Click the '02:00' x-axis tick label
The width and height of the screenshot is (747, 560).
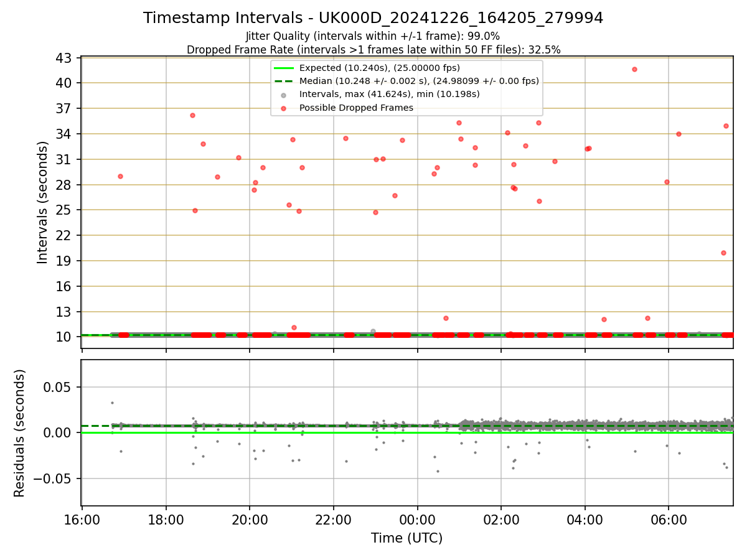(501, 519)
